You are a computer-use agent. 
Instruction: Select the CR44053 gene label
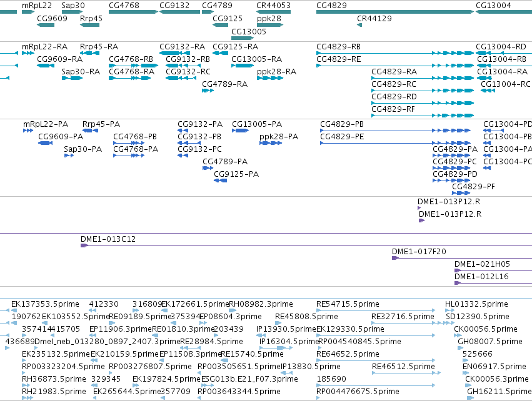tap(273, 6)
